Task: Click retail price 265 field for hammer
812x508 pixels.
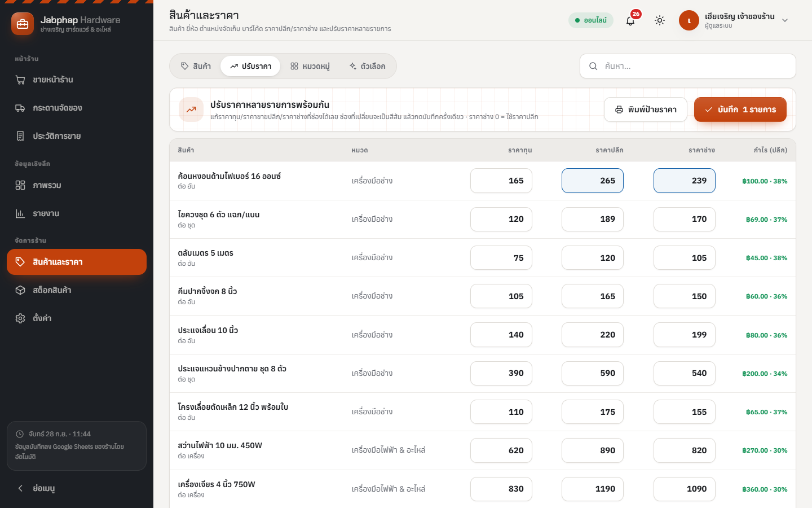Action: tap(593, 181)
